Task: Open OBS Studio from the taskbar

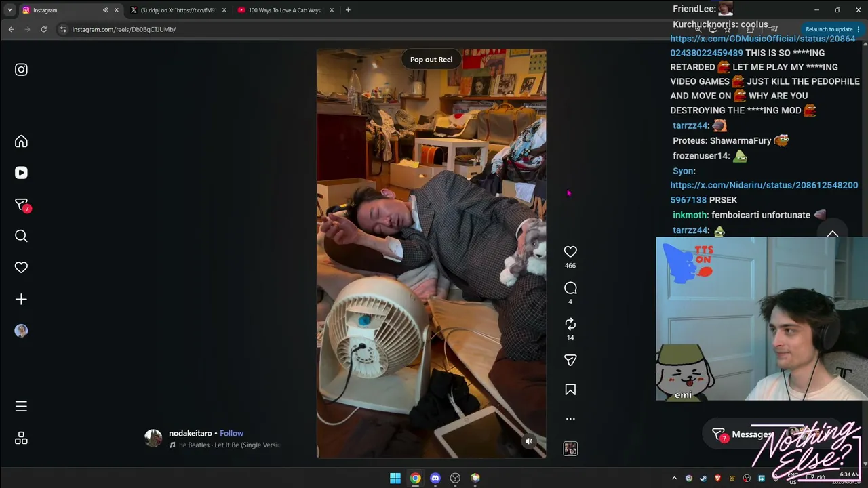Action: coord(455,478)
